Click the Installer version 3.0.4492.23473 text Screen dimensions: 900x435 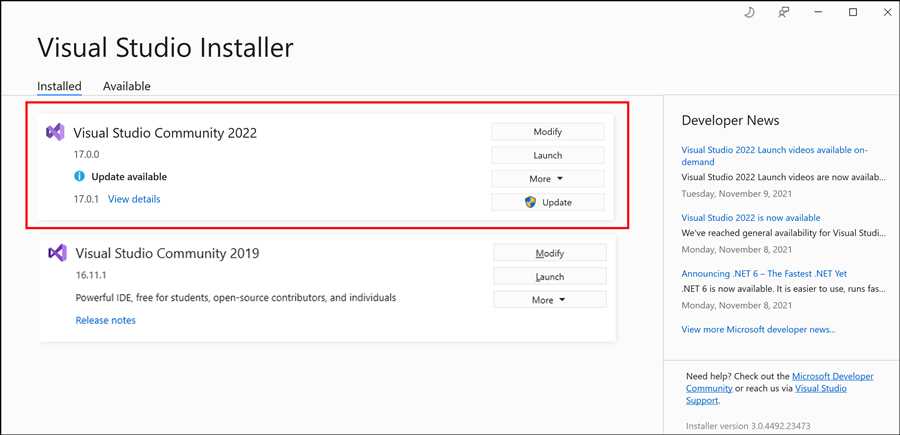pyautogui.click(x=748, y=426)
